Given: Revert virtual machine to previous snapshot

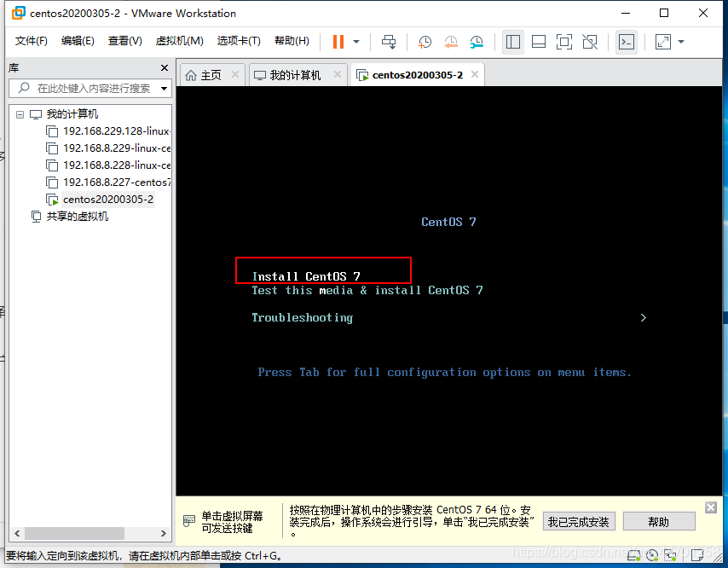Looking at the screenshot, I should (450, 42).
